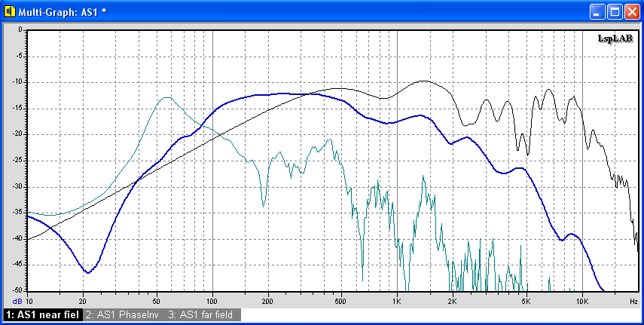Click the 1K frequency axis label
The width and height of the screenshot is (644, 325).
coord(397,301)
